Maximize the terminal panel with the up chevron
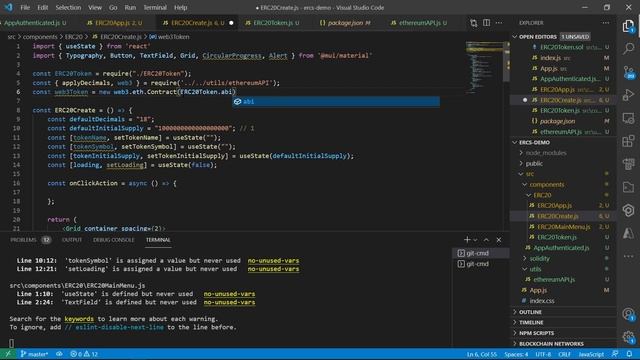The height and width of the screenshot is (360, 640). [486, 240]
